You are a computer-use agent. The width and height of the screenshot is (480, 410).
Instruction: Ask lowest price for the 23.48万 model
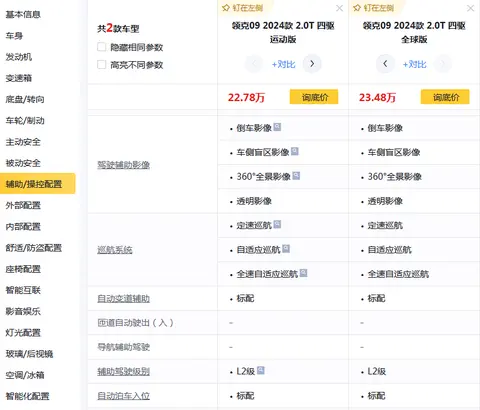(x=445, y=97)
